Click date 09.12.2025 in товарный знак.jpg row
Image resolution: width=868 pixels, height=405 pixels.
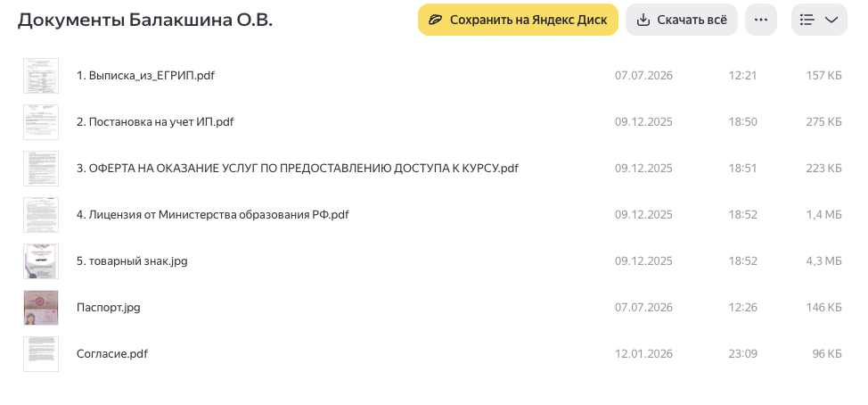pos(643,261)
